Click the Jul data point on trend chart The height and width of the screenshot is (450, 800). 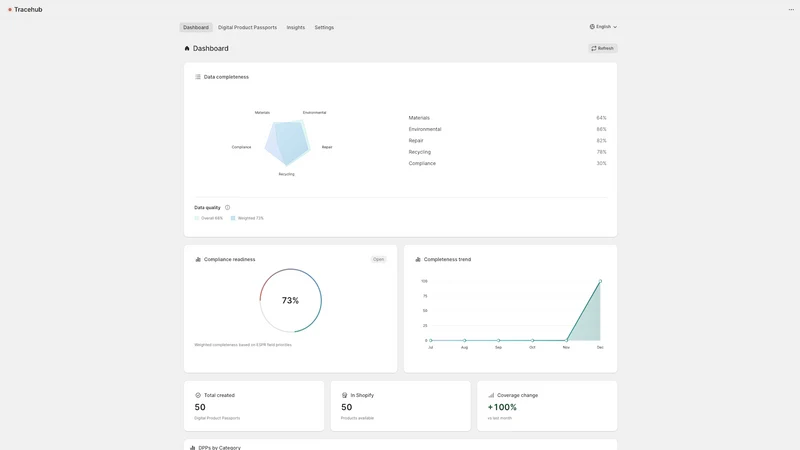[431, 340]
